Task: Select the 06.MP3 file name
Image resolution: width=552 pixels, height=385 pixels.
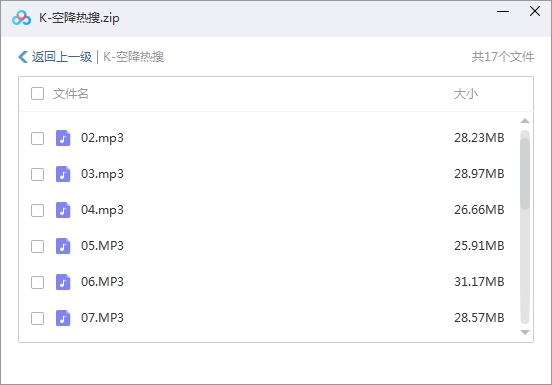Action: [x=102, y=282]
